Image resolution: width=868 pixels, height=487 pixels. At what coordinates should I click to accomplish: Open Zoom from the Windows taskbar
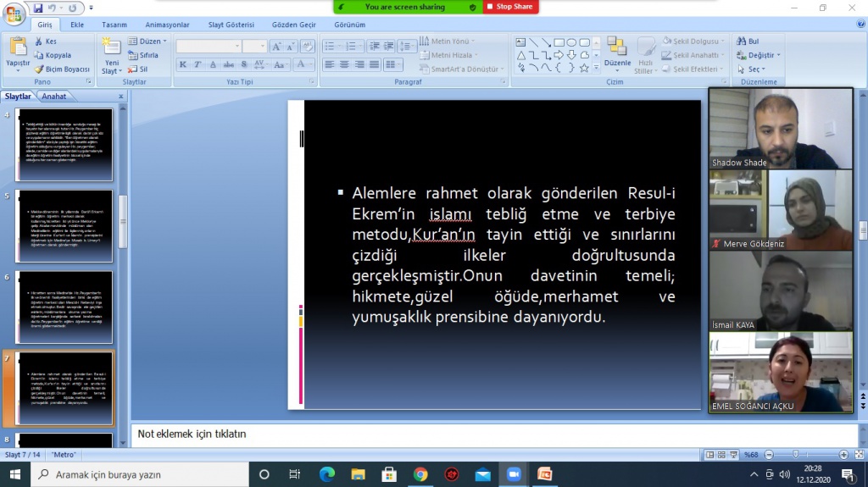click(x=513, y=474)
